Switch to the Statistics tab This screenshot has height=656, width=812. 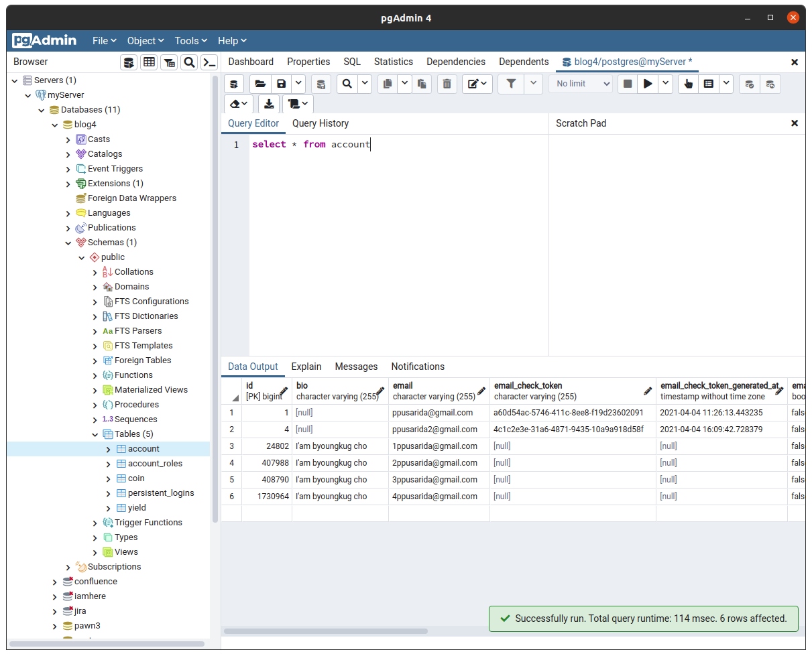click(x=394, y=62)
